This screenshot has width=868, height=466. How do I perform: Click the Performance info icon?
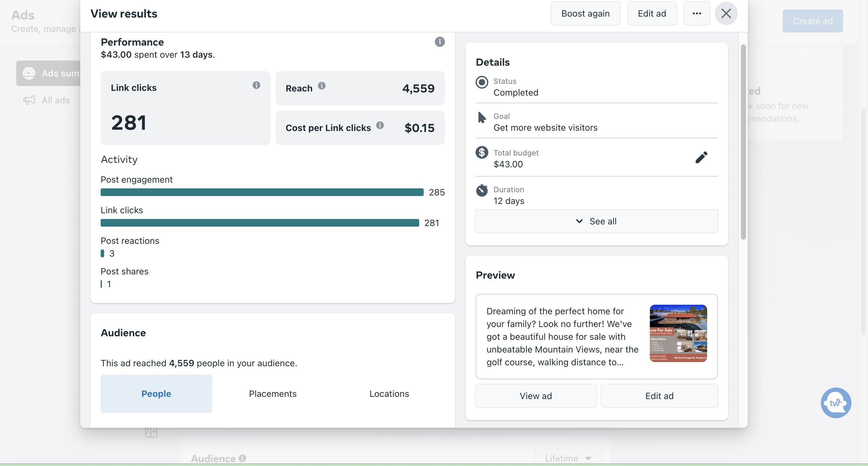tap(439, 42)
